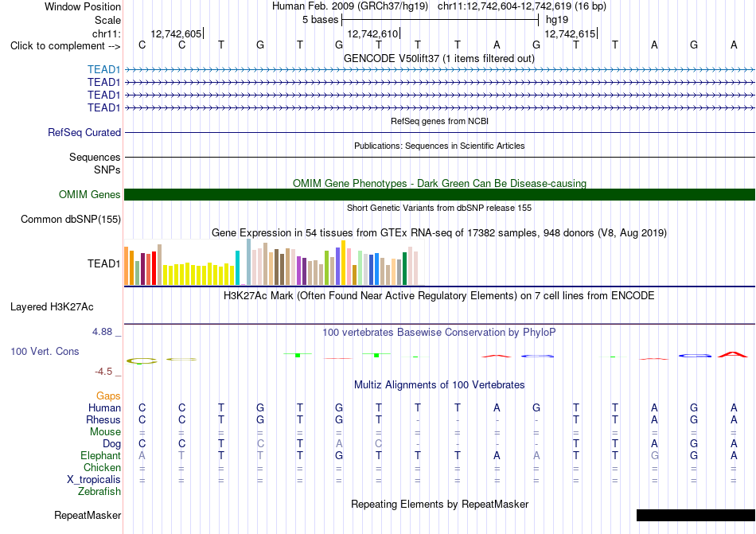Open the 100 Vert. Cons track label
This screenshot has height=534, width=756.
[x=45, y=351]
